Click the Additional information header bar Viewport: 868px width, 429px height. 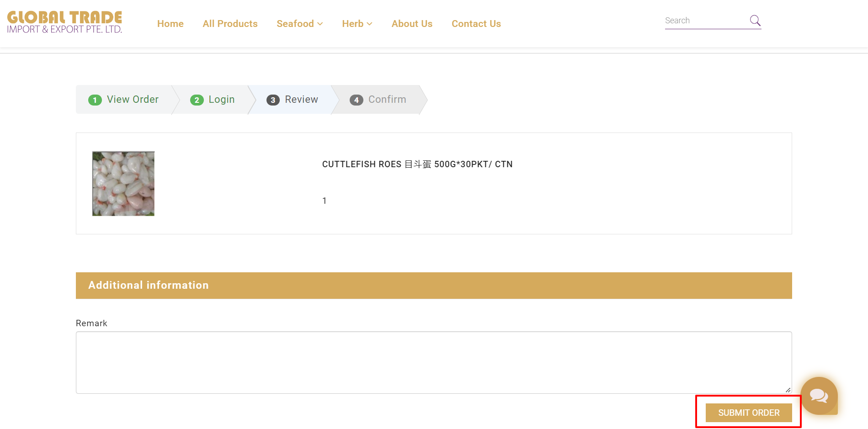tap(433, 286)
